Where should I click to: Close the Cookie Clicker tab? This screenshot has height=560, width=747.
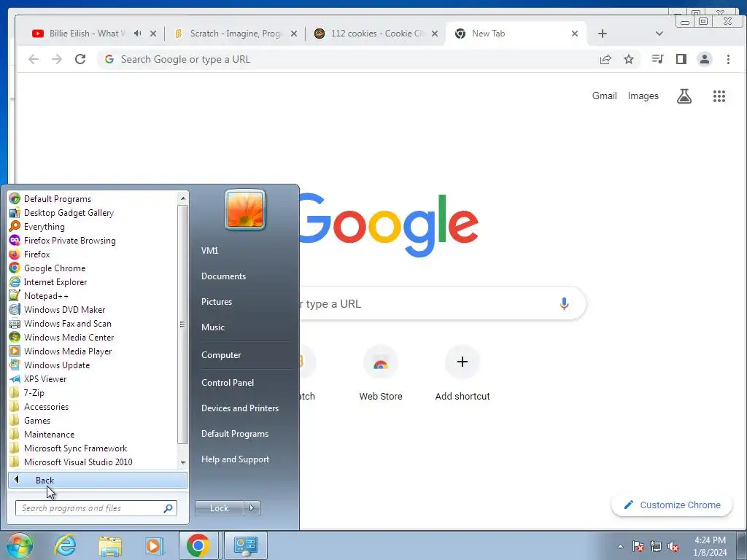(x=435, y=34)
